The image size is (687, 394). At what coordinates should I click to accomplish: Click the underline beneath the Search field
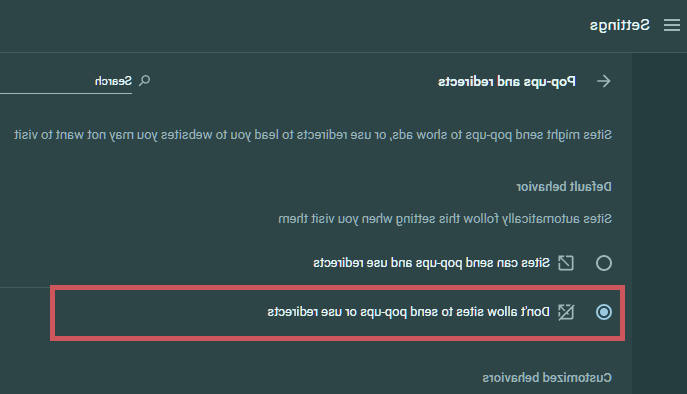point(66,93)
